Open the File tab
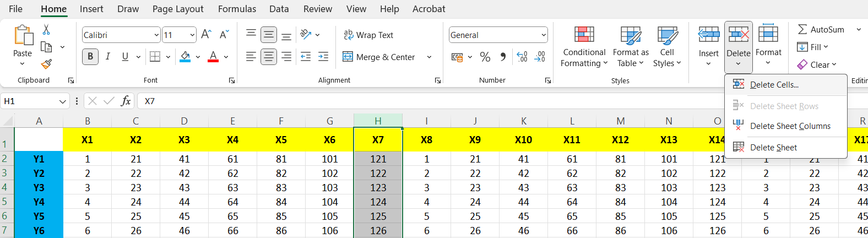This screenshot has height=238, width=868. (x=16, y=9)
